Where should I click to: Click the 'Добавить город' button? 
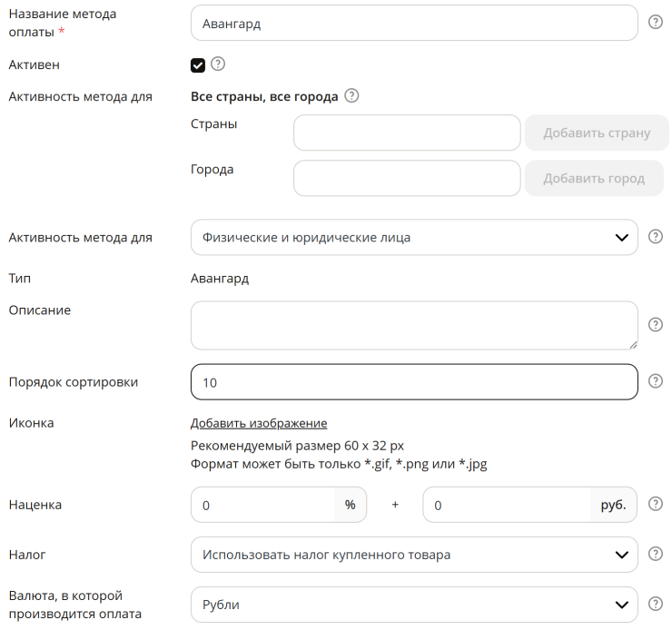594,178
